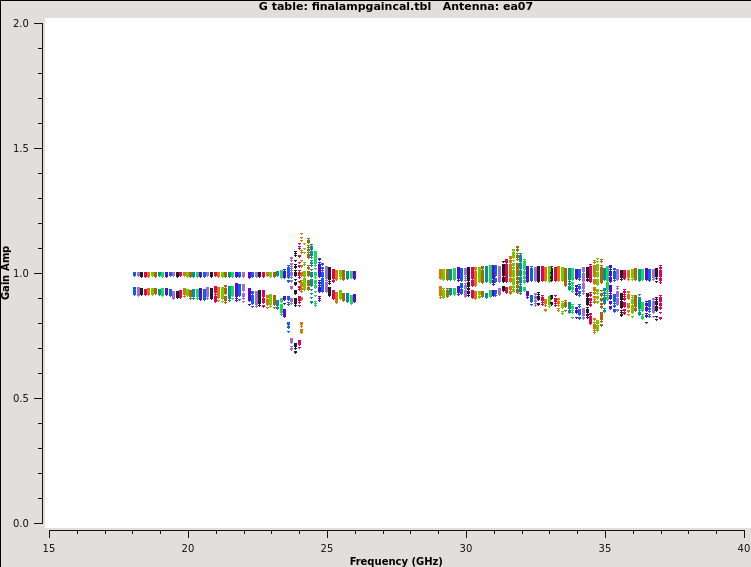Viewport: 751px width, 567px height.
Task: Click the 0.0 tick label on y-axis
Action: point(20,523)
